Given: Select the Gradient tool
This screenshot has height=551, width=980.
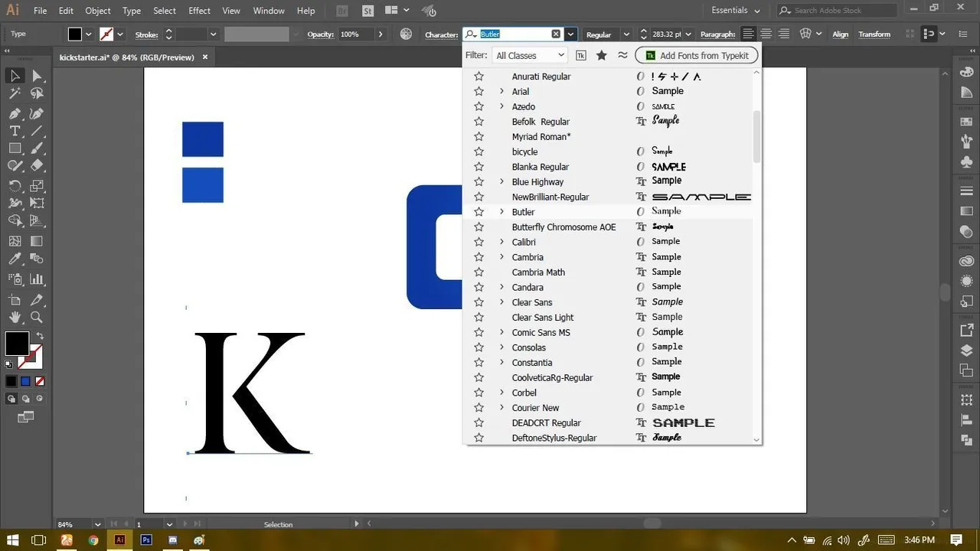Looking at the screenshot, I should [37, 241].
